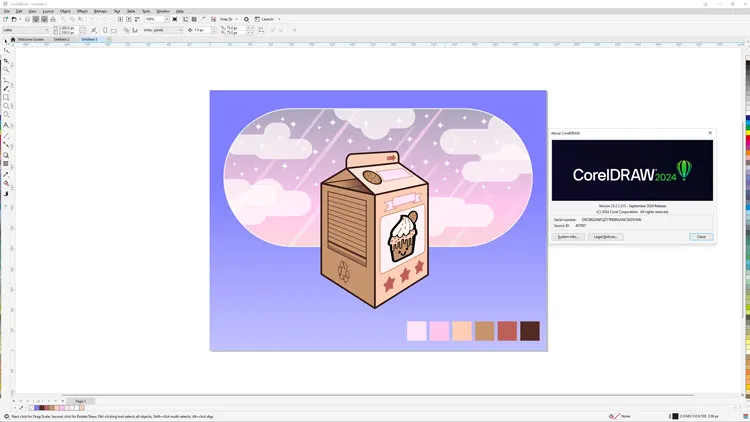Viewport: 750px width, 422px height.
Task: Open the Options gear icon in toolbar
Action: [x=246, y=19]
